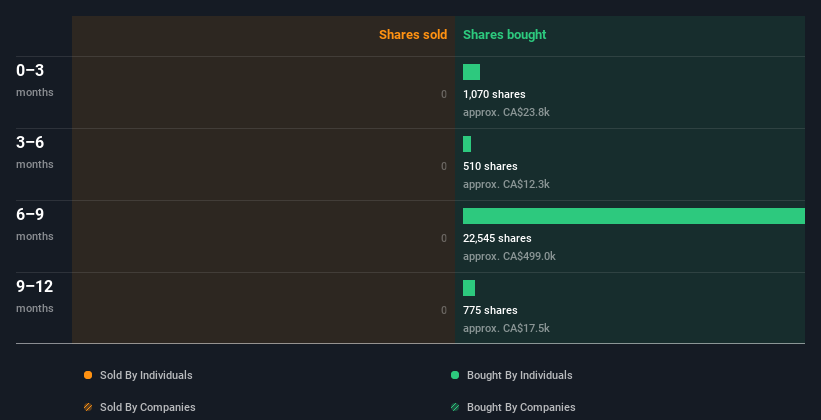Click the sold 0 in 9–12 months row
This screenshot has height=420, width=821.
click(x=444, y=310)
